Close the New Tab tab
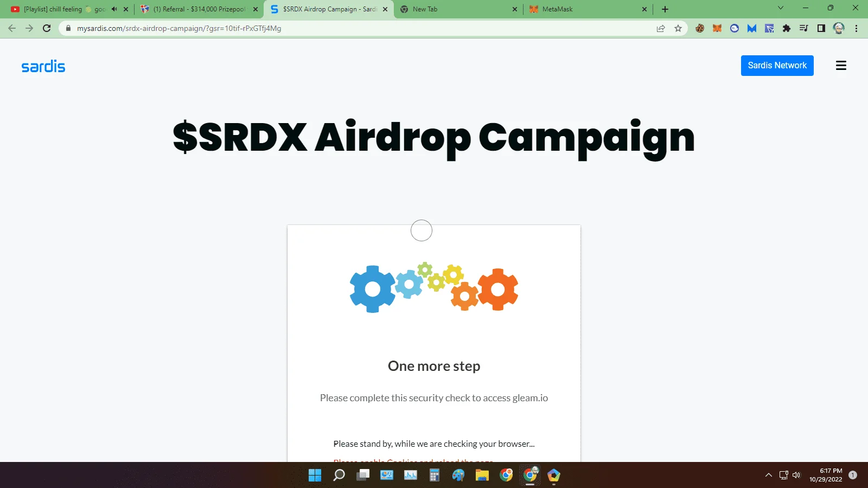868x488 pixels. click(x=515, y=9)
